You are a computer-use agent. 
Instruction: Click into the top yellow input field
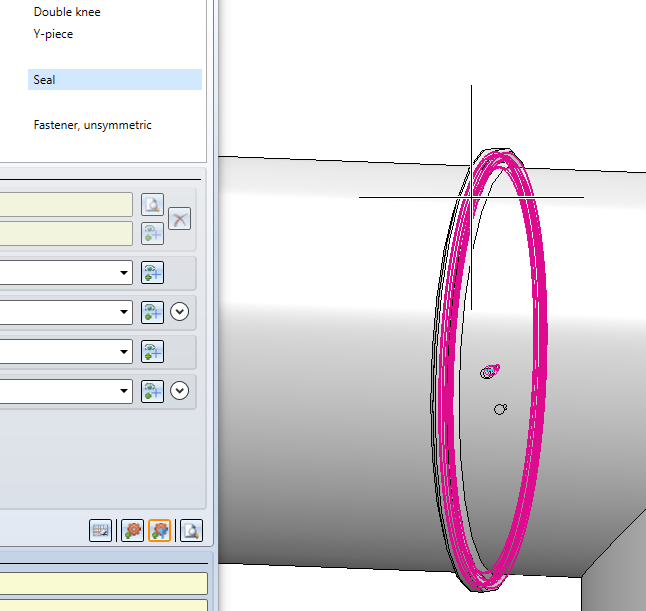point(66,204)
